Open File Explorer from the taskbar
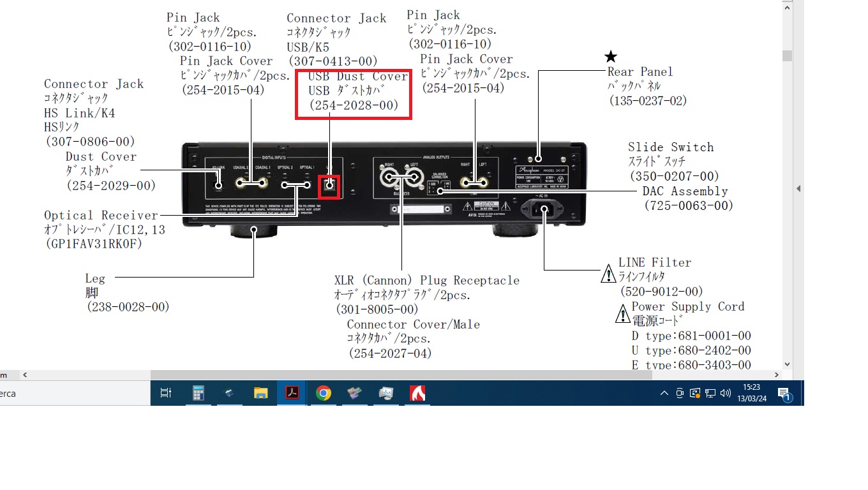This screenshot has width=868, height=490. coord(260,393)
